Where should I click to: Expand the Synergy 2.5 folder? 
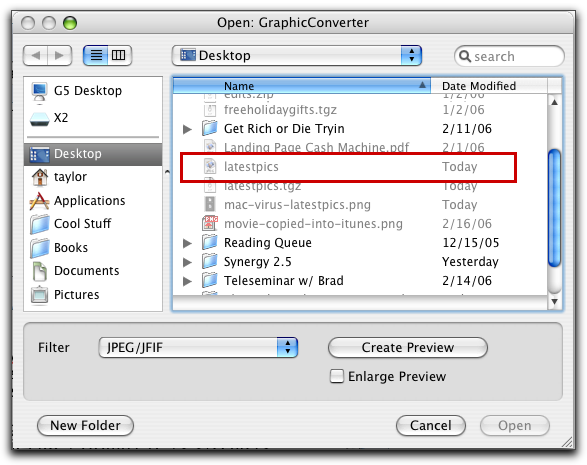[188, 262]
